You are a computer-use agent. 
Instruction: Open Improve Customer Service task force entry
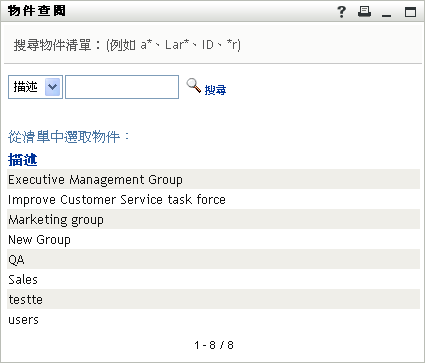pos(213,199)
